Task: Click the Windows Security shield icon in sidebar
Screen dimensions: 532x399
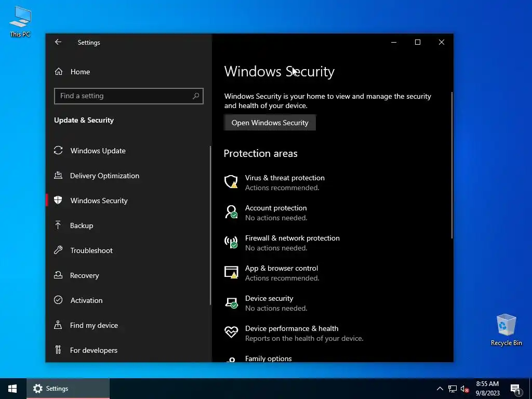Action: click(x=58, y=200)
